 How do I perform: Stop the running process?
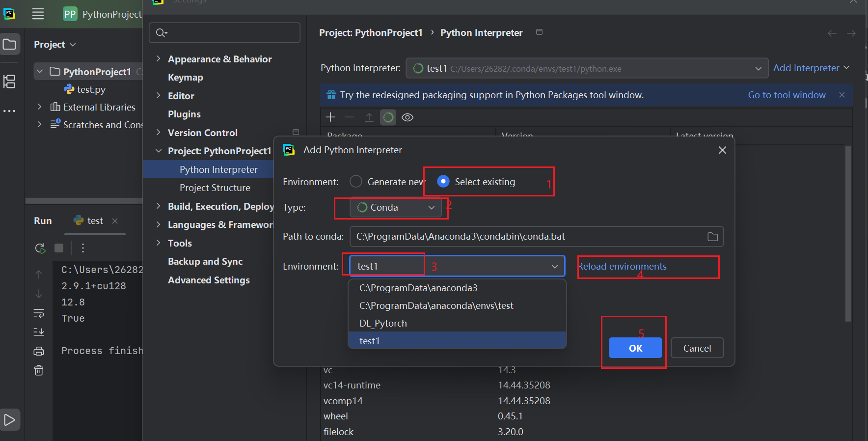[x=59, y=248]
